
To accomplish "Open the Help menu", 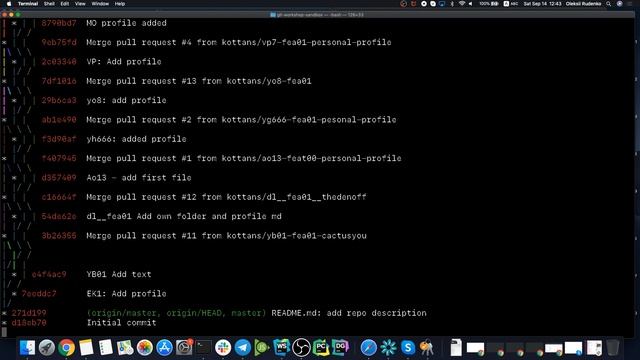I will [x=120, y=4].
